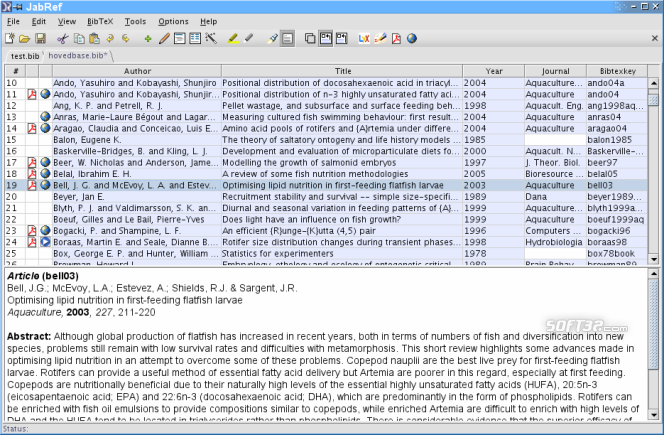Paste with the clipboard icon in the toolbar

click(94, 39)
